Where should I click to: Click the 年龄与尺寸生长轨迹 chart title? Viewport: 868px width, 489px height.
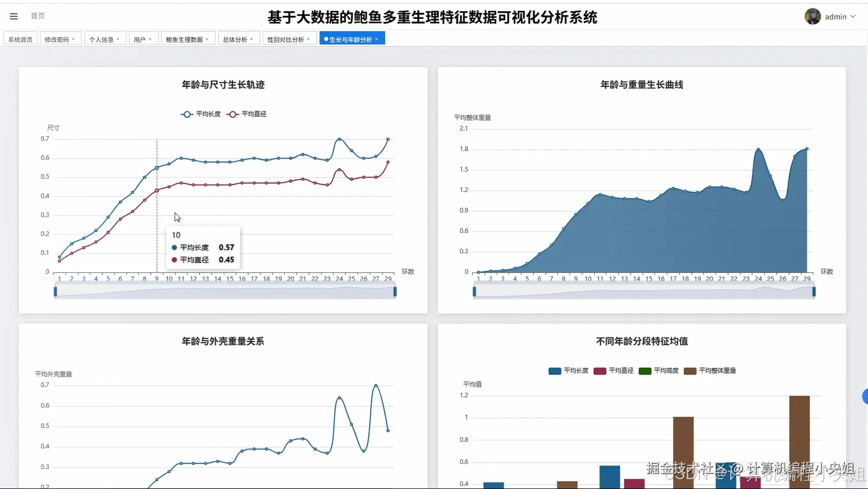[223, 85]
